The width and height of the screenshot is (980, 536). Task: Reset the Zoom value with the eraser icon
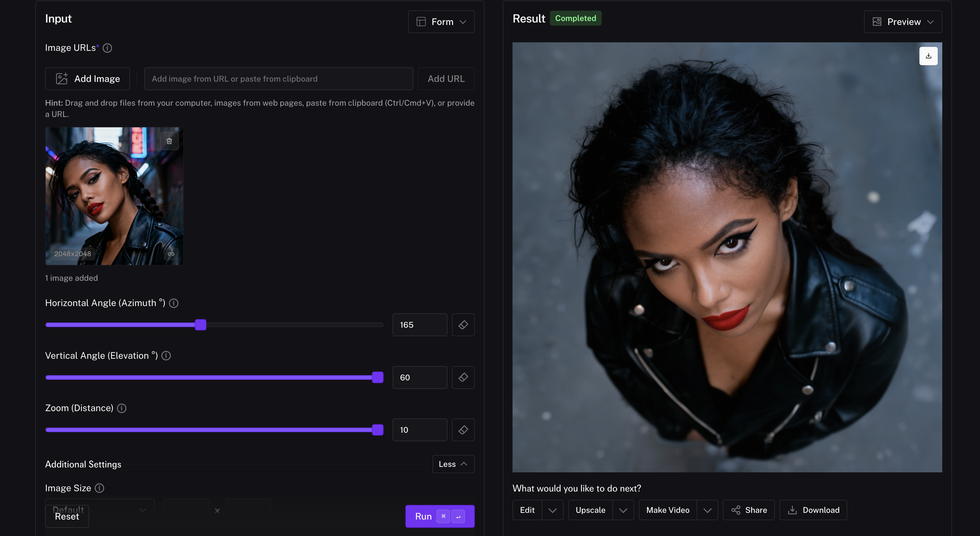click(x=463, y=430)
